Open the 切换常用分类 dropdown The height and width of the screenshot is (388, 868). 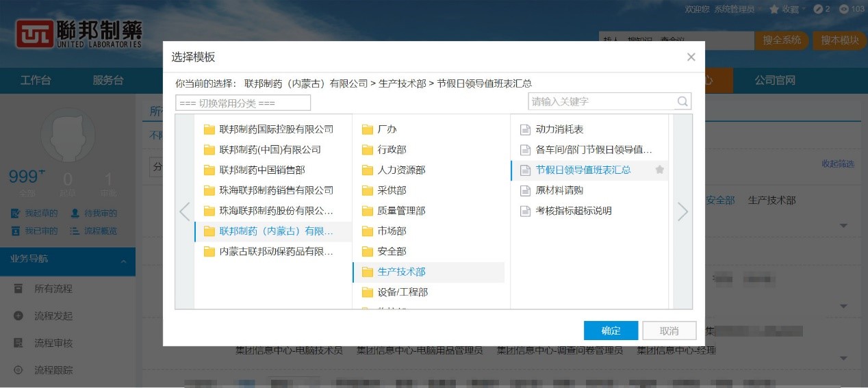(x=243, y=103)
